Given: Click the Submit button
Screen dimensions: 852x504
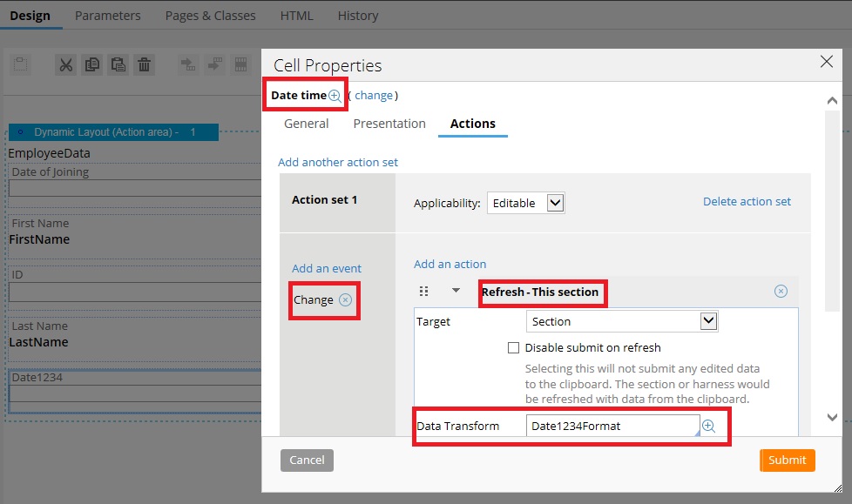Looking at the screenshot, I should pyautogui.click(x=787, y=460).
